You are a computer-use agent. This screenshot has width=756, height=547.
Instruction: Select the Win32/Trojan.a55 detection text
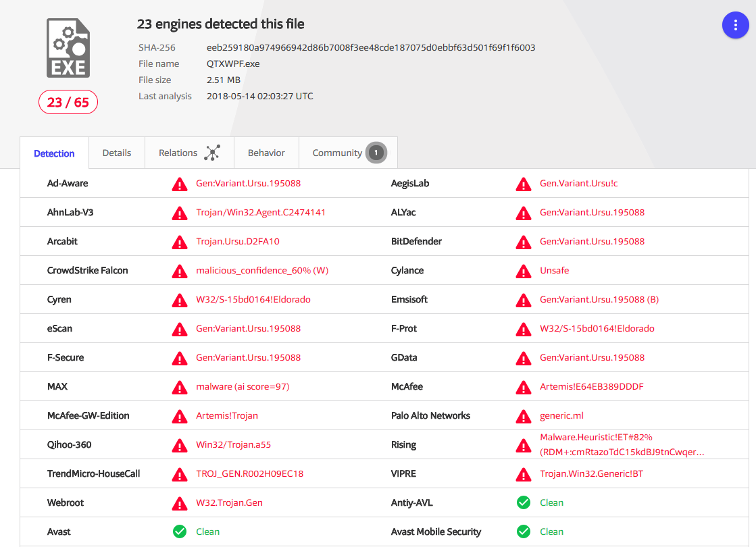[233, 444]
